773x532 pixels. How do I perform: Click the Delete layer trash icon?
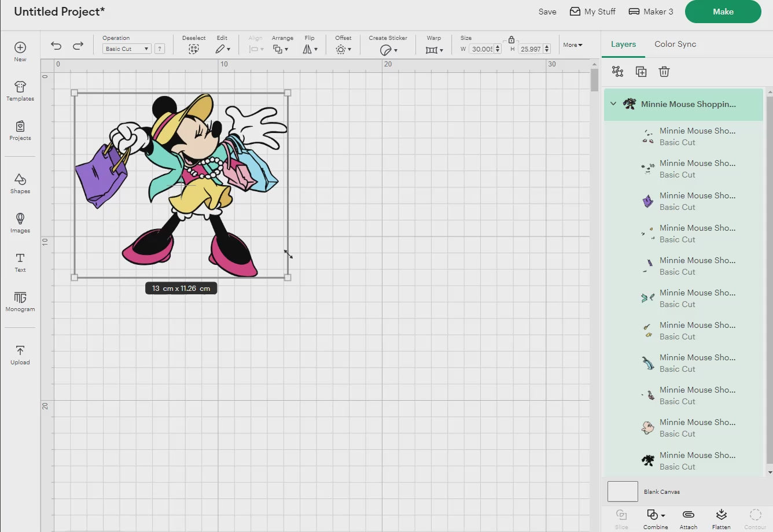664,72
